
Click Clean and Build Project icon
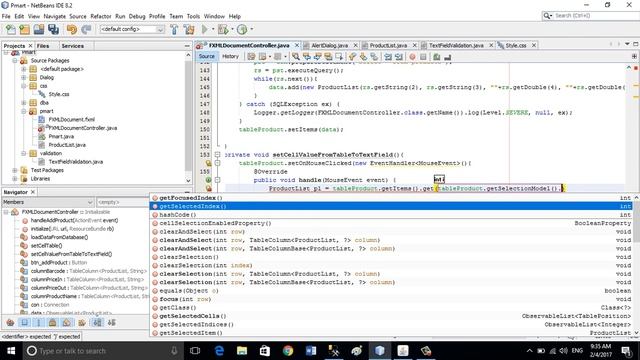click(189, 29)
